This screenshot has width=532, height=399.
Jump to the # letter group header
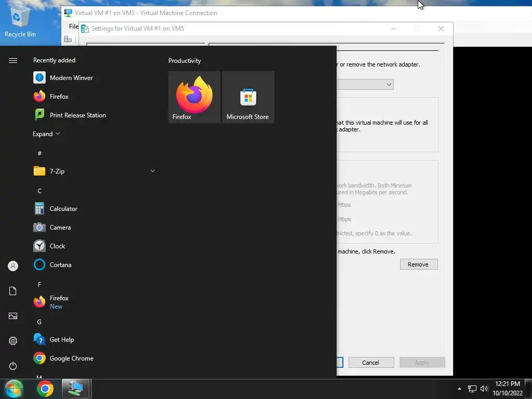pyautogui.click(x=39, y=153)
